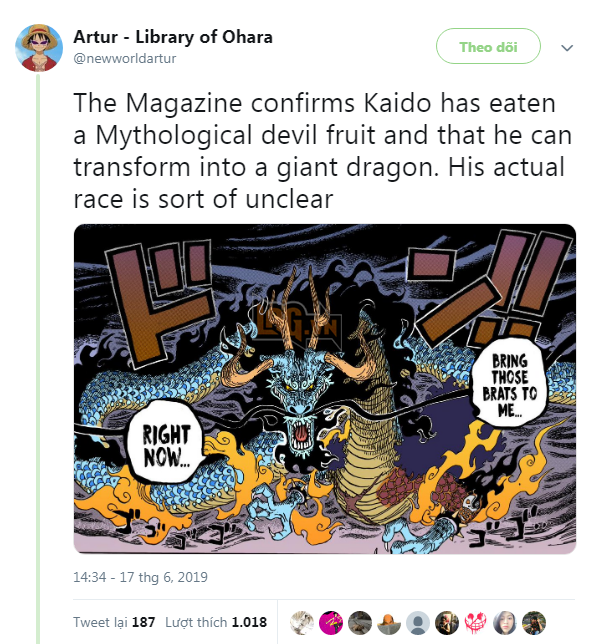Image resolution: width=594 pixels, height=644 pixels.
Task: Open the girl's face liker avatar
Action: [505, 623]
